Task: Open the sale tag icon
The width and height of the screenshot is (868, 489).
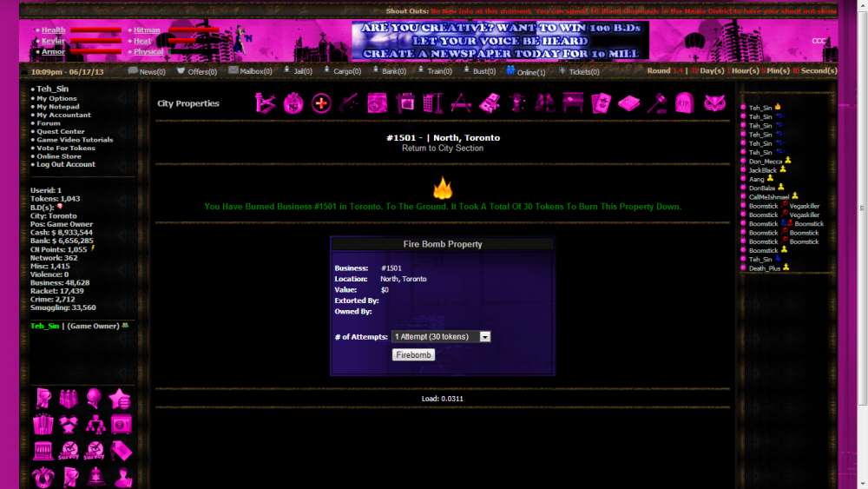Action: click(x=122, y=451)
